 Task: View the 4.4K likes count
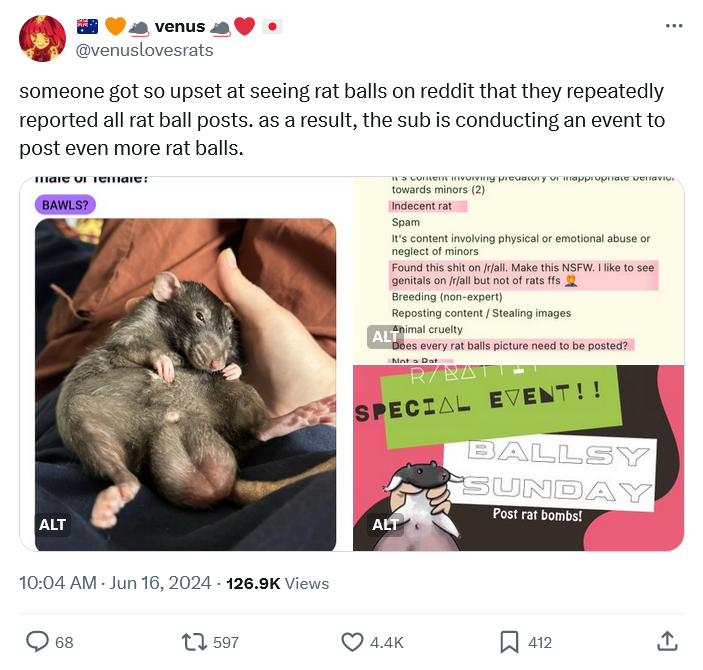(387, 643)
